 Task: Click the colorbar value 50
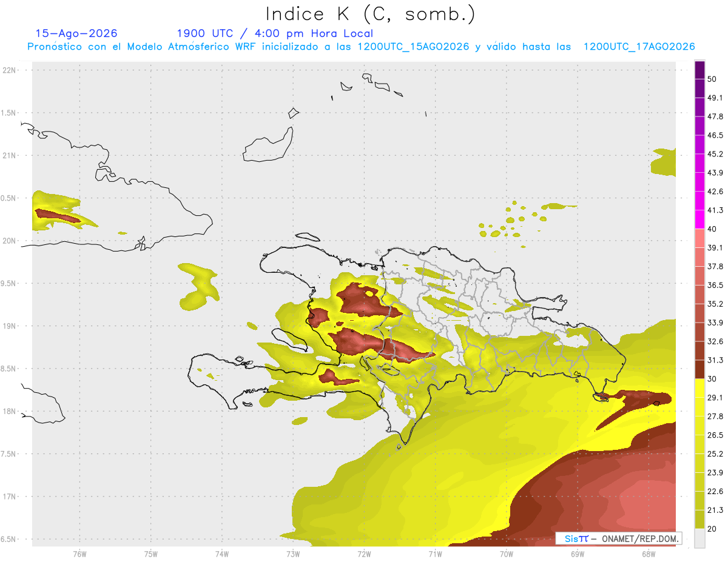(712, 79)
